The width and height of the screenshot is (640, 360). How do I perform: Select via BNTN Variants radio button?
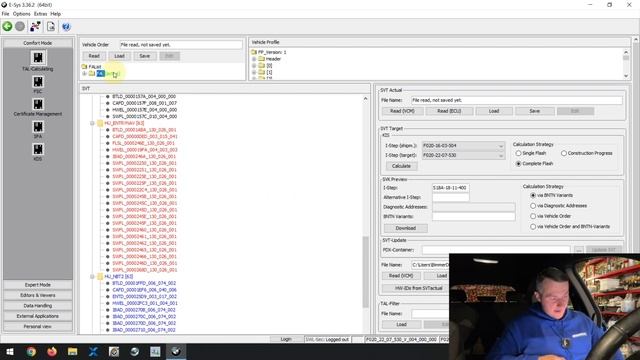[x=533, y=196]
